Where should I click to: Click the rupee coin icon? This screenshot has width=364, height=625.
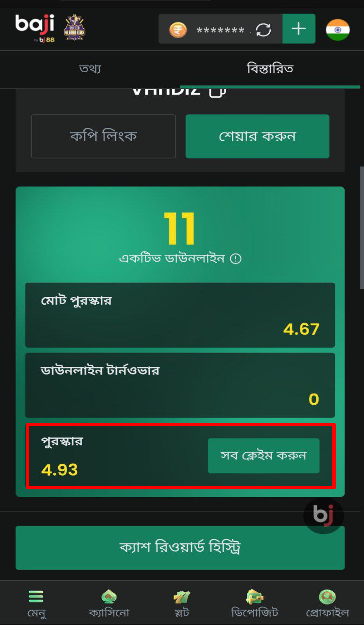pos(178,30)
